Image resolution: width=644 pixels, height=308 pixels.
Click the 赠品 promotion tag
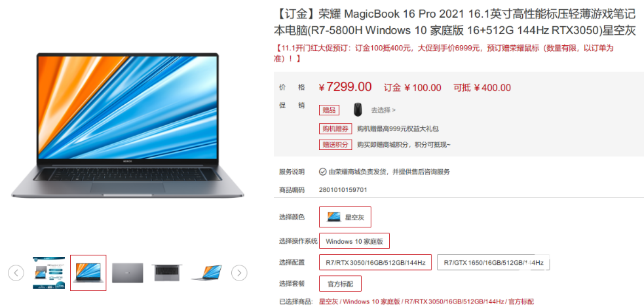[x=329, y=110]
